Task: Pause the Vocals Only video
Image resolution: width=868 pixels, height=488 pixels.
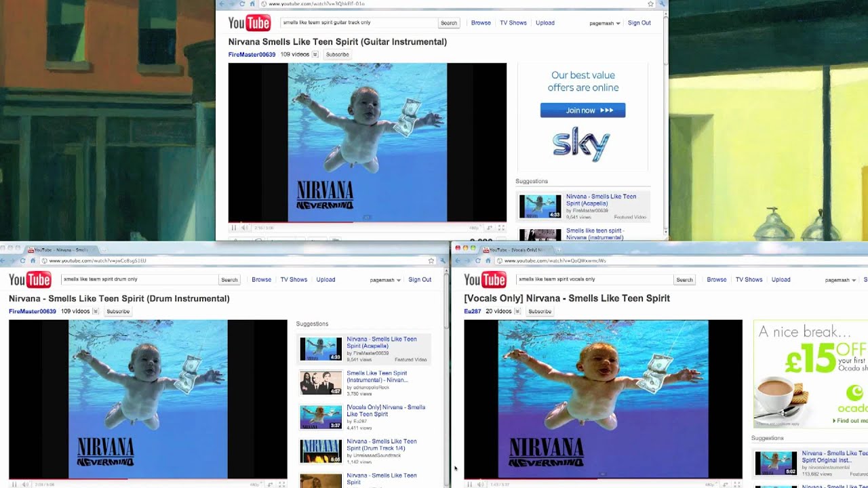Action: 470,485
